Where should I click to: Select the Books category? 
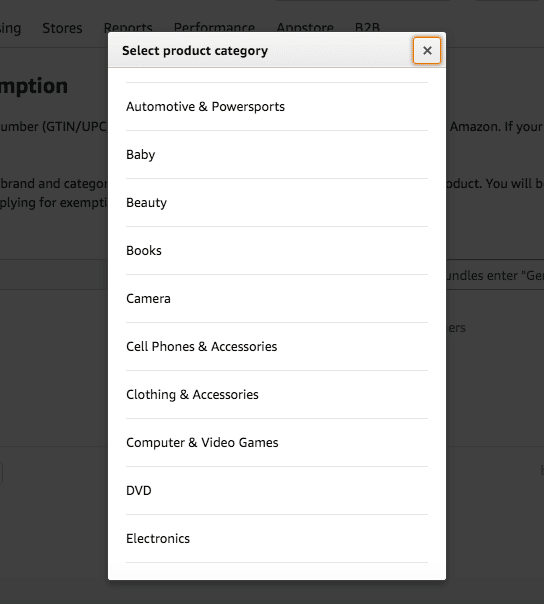pyautogui.click(x=277, y=251)
